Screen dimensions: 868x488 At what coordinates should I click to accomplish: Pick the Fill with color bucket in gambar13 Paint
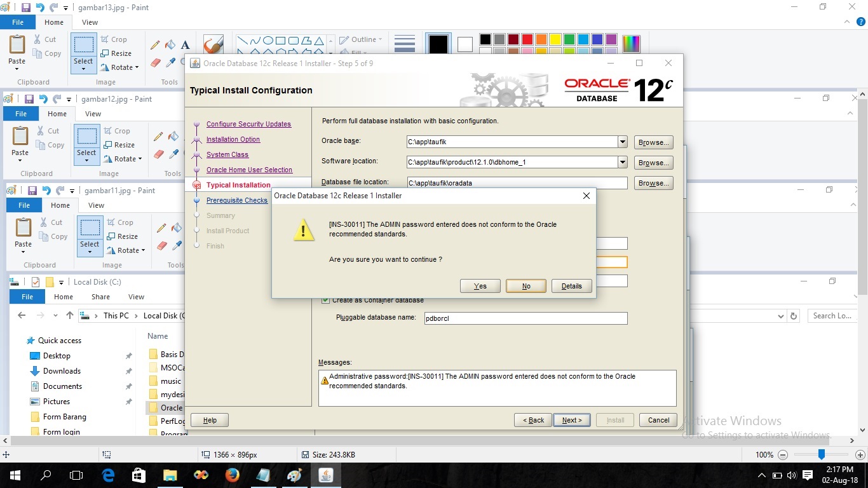point(170,45)
